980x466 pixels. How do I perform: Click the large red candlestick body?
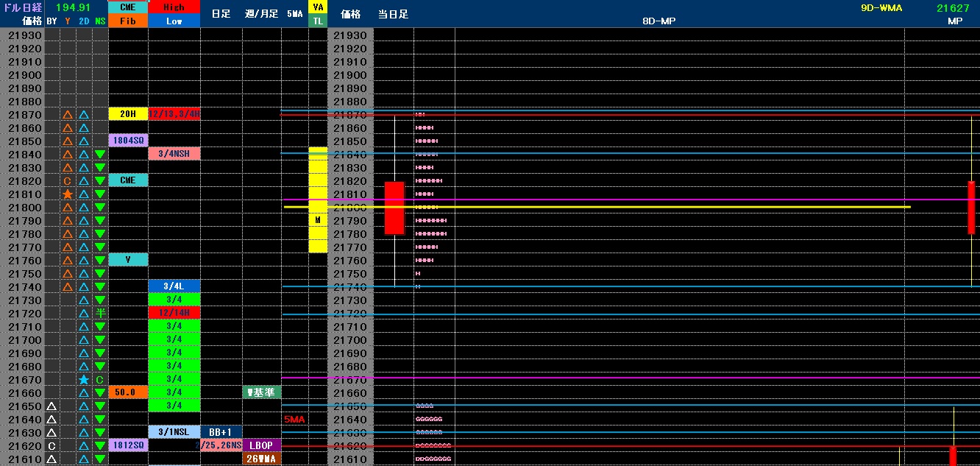(x=394, y=208)
